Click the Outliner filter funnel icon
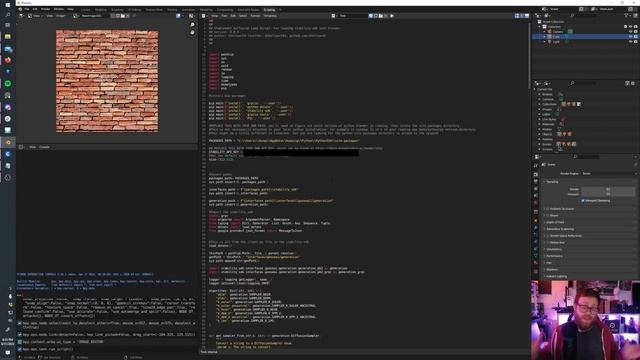 point(627,16)
